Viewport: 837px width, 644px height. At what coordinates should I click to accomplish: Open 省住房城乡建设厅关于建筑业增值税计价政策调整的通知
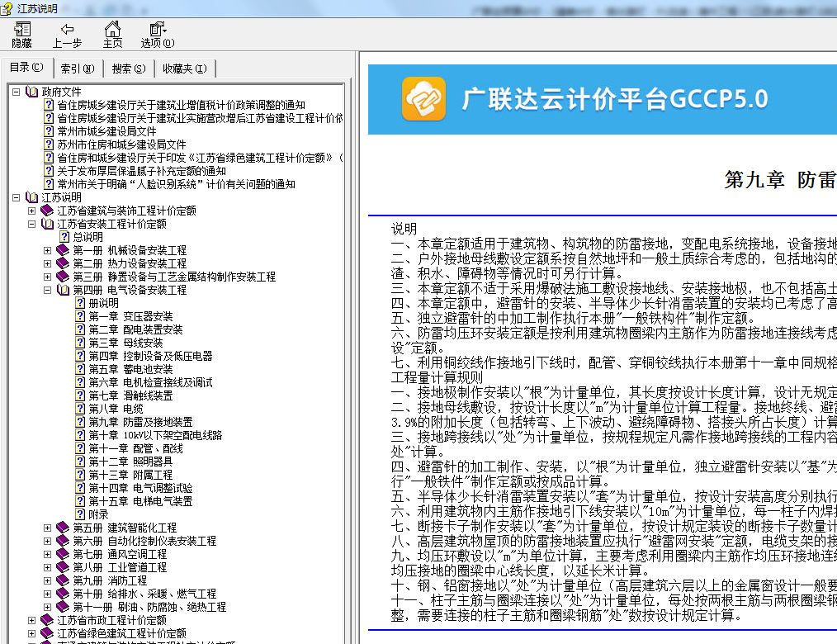[x=181, y=105]
